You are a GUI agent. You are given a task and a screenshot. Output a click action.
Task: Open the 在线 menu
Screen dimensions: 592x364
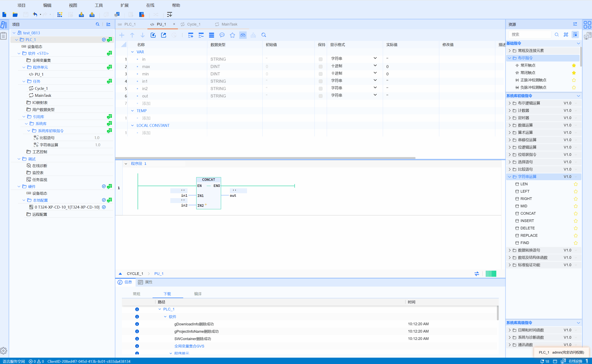pyautogui.click(x=150, y=5)
